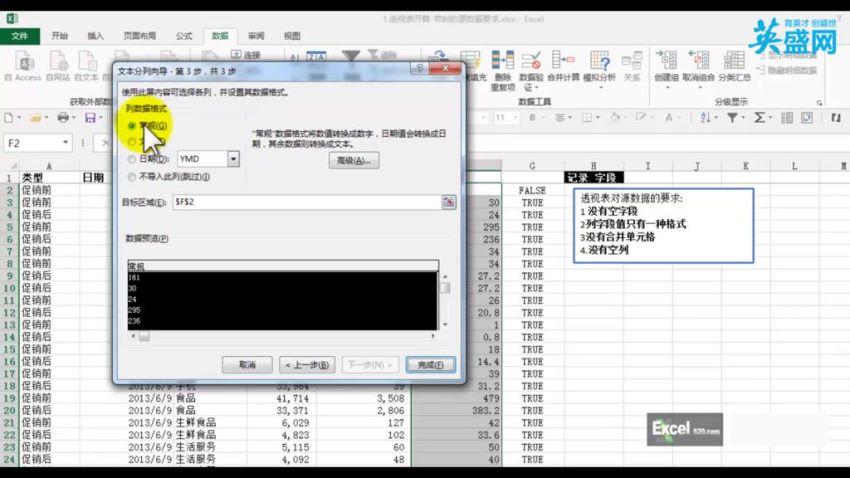
Task: Select the 常规 (General) radio button
Action: pyautogui.click(x=132, y=126)
